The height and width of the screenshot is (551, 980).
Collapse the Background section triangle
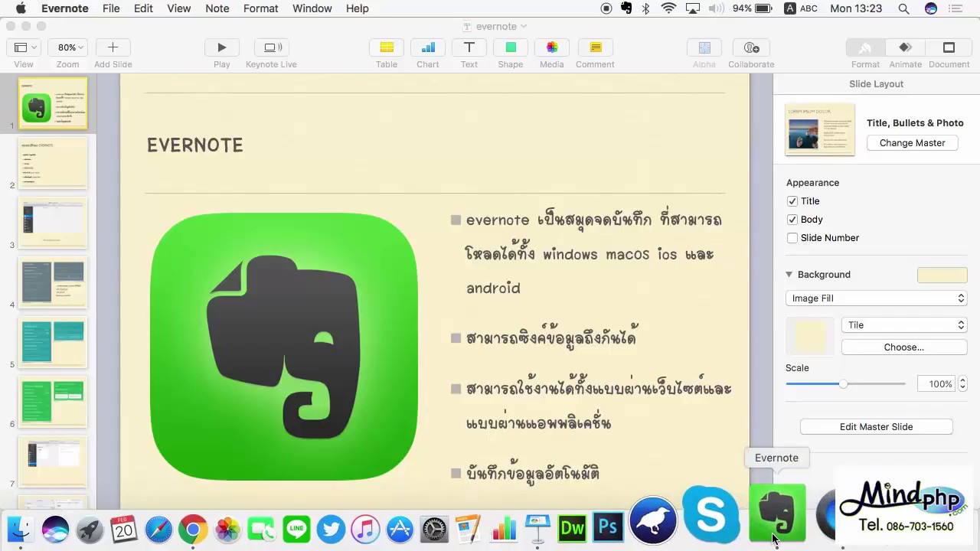tap(789, 275)
